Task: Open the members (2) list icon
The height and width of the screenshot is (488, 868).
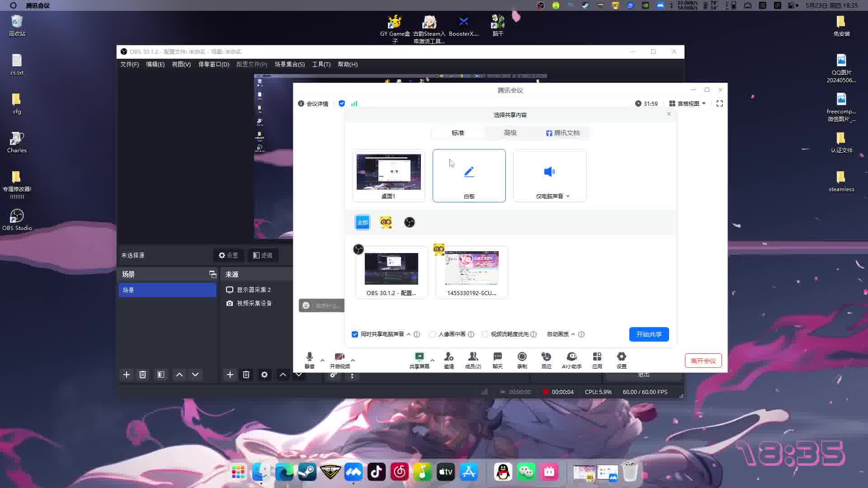Action: (473, 357)
